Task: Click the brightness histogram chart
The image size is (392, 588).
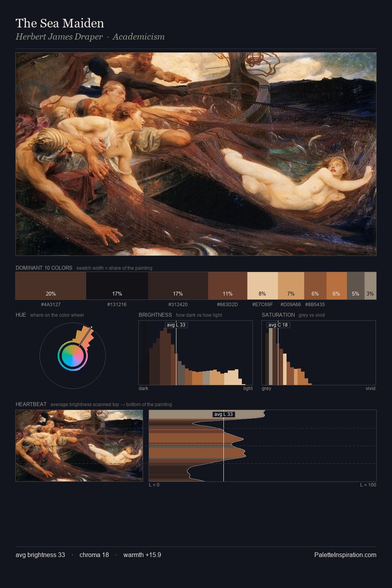Action: click(196, 353)
